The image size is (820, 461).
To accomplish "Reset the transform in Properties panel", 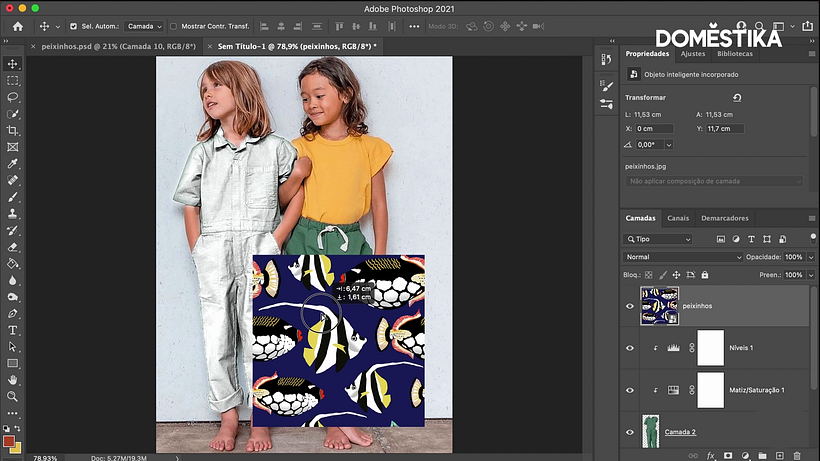I will [x=737, y=98].
